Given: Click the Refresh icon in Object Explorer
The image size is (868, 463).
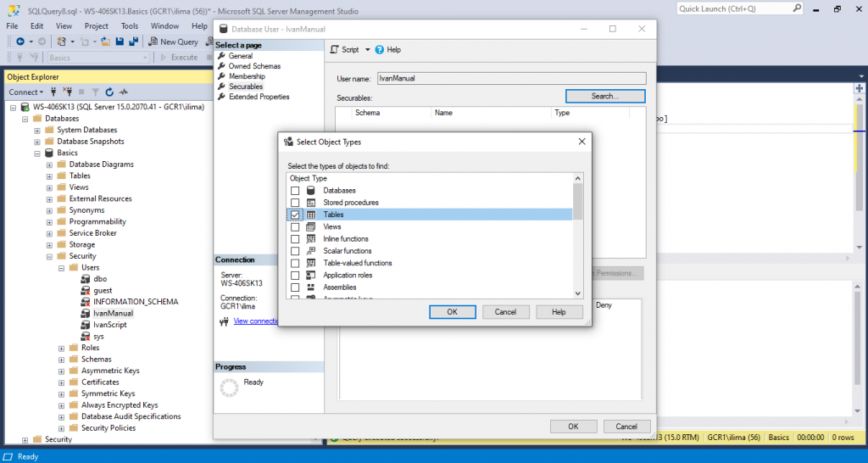Looking at the screenshot, I should click(109, 92).
